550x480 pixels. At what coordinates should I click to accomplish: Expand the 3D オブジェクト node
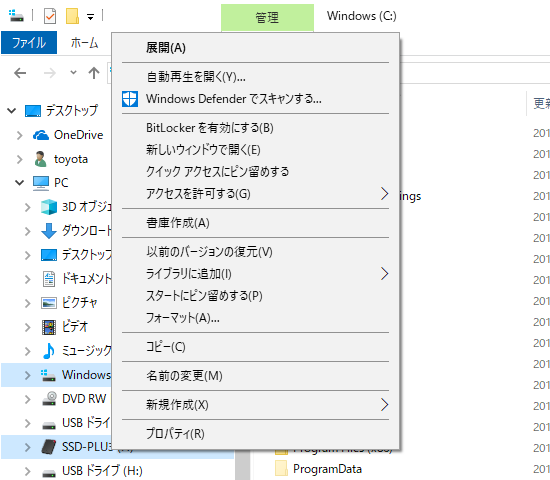(x=28, y=207)
